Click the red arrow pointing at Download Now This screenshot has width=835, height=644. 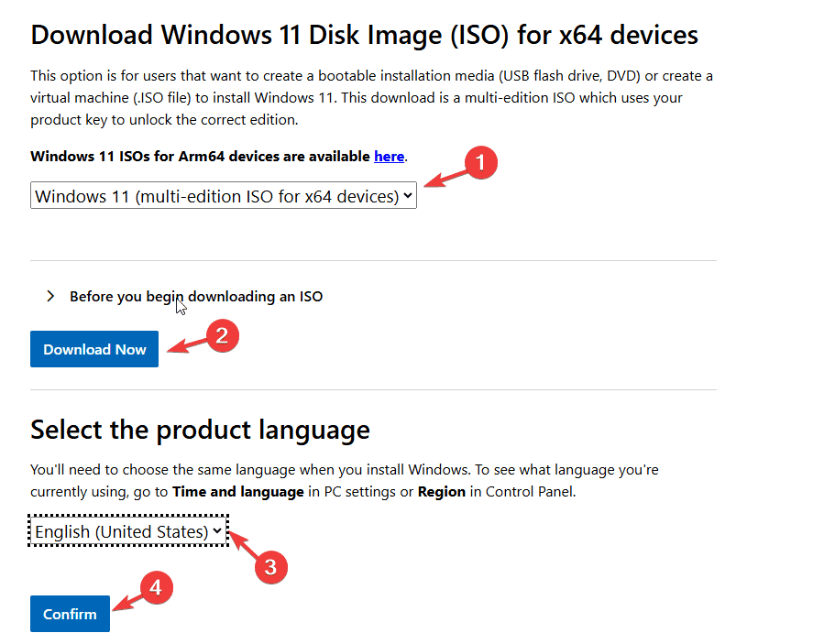pos(187,345)
